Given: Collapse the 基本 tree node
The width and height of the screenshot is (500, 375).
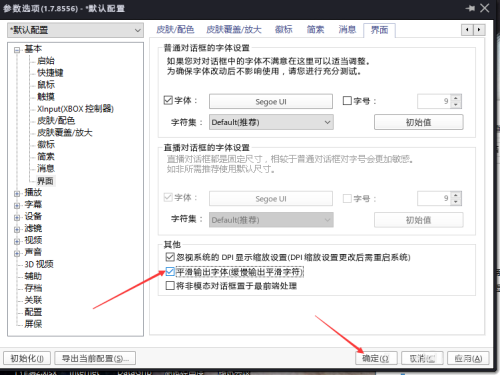Looking at the screenshot, I should tap(17, 50).
